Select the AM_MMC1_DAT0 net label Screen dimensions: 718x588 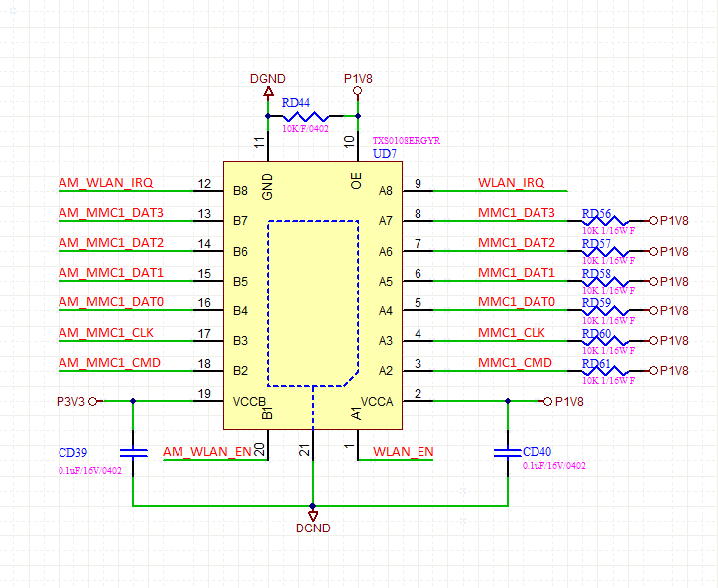click(111, 302)
